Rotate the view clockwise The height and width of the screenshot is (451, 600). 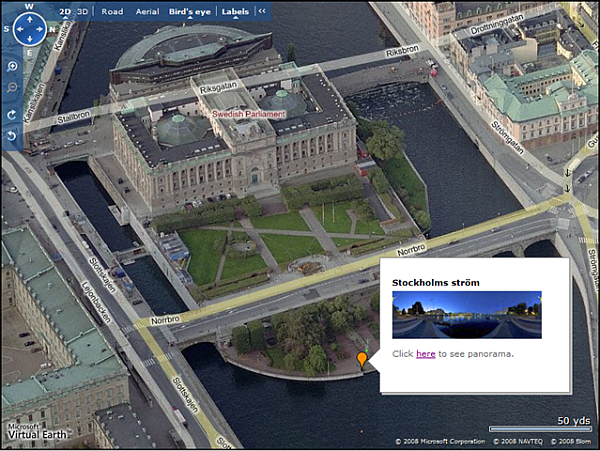12,115
